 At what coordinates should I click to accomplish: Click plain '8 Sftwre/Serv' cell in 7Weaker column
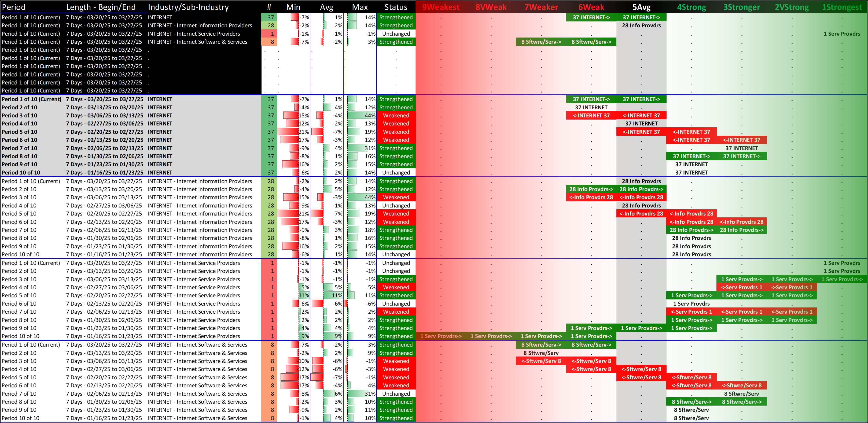coord(541,353)
